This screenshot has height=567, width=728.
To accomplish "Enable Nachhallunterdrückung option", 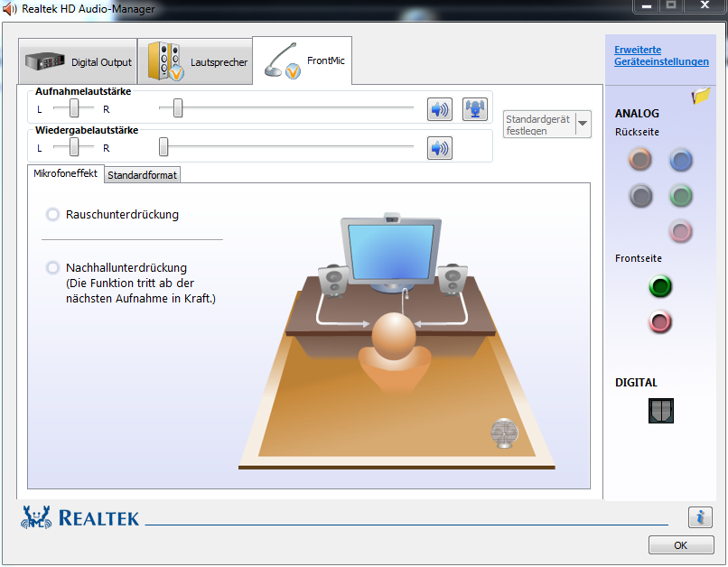I will [52, 268].
